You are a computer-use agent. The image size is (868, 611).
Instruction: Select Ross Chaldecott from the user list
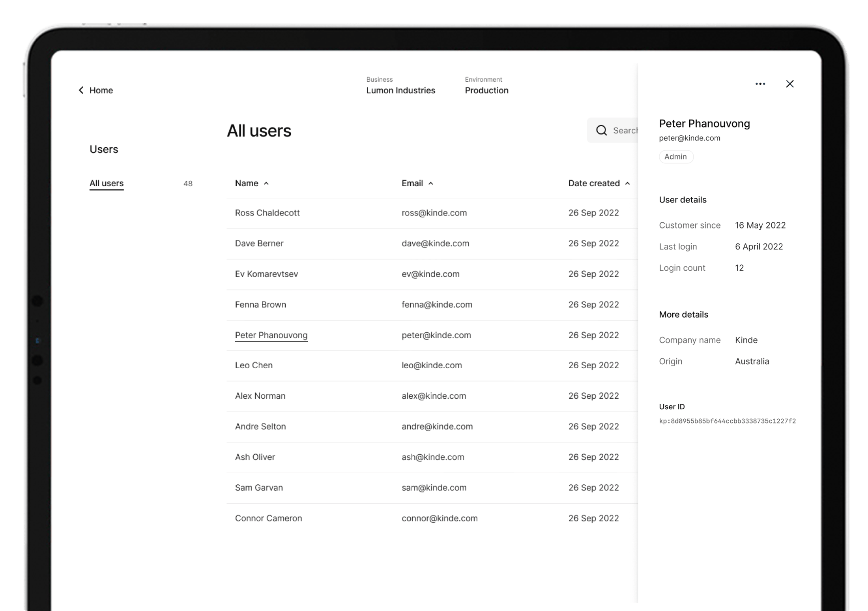(267, 213)
